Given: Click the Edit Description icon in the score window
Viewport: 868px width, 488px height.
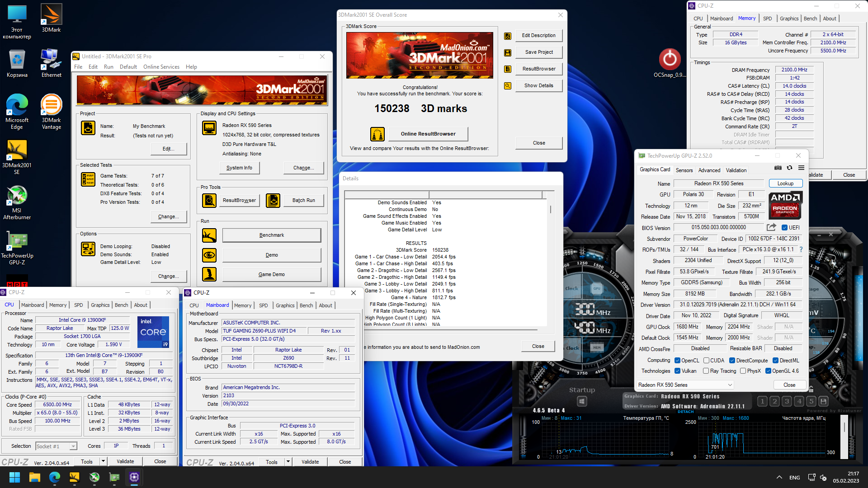Looking at the screenshot, I should (x=508, y=36).
